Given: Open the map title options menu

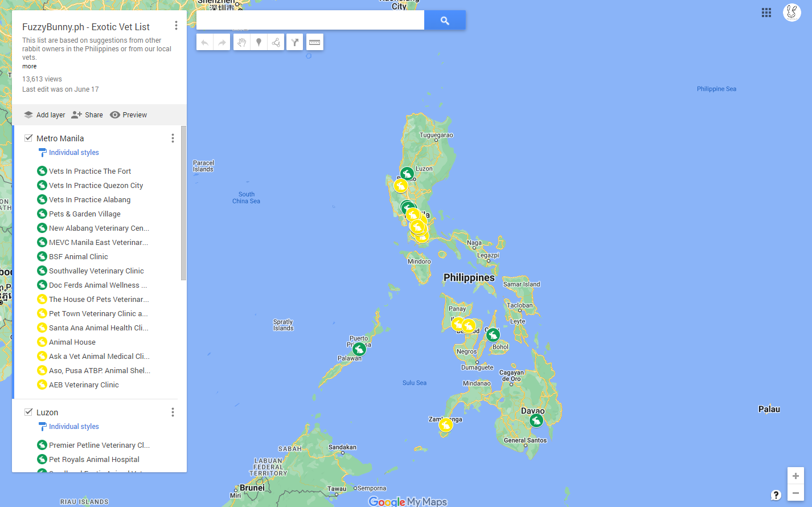Looking at the screenshot, I should tap(176, 26).
